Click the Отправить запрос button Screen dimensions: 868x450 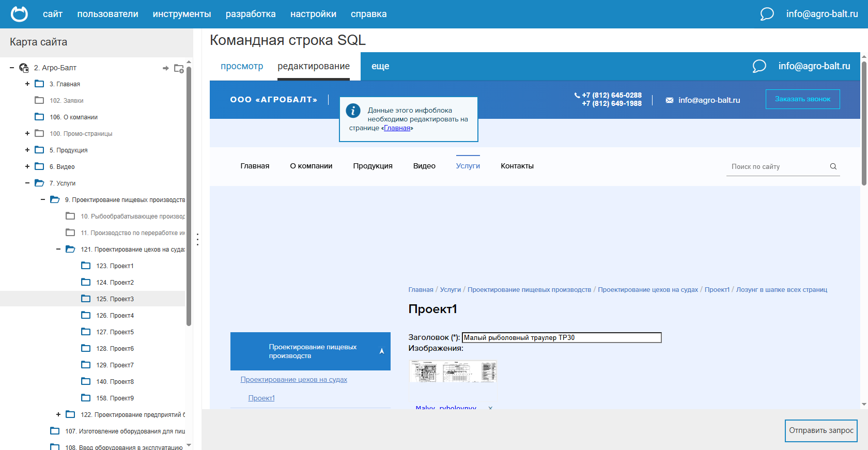821,430
